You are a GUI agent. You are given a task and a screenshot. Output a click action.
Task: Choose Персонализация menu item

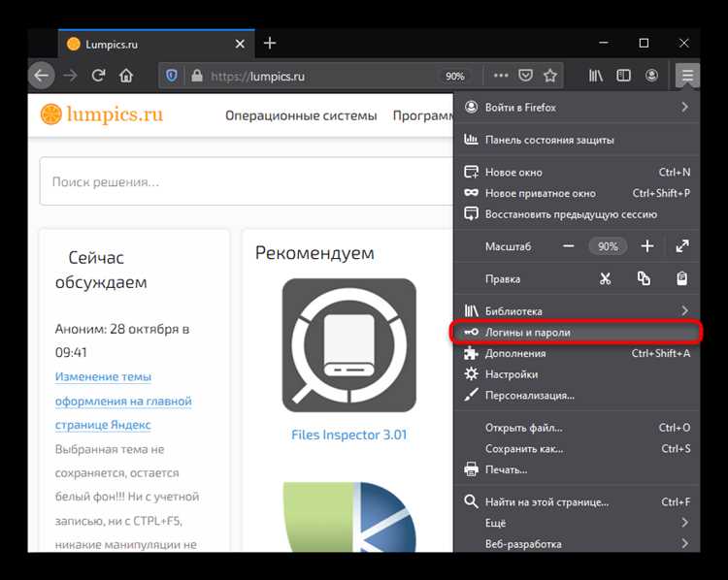(x=577, y=396)
